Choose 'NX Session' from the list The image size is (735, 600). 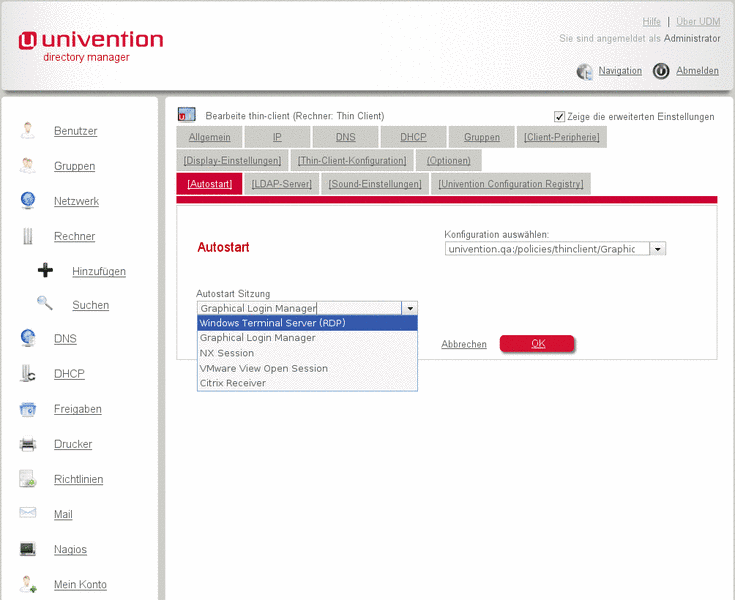tap(307, 353)
